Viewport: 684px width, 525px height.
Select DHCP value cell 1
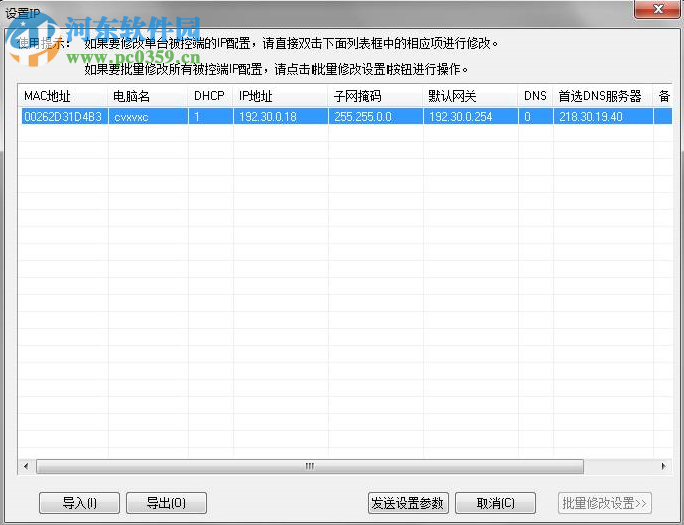(x=211, y=116)
